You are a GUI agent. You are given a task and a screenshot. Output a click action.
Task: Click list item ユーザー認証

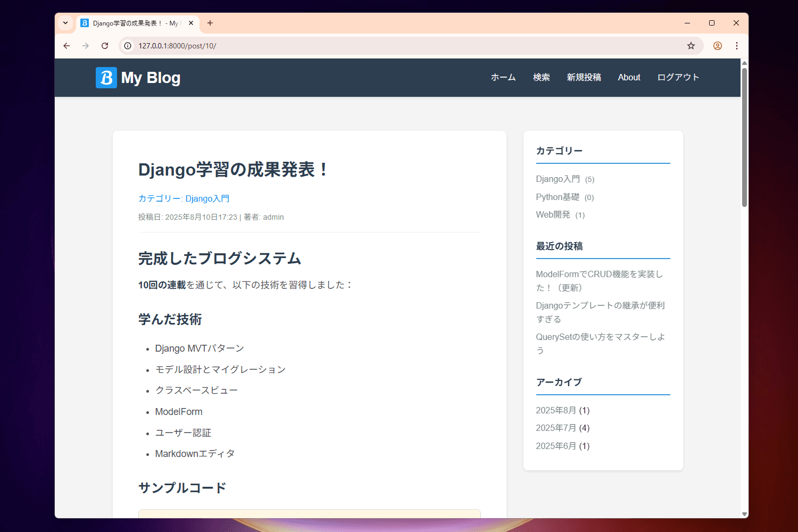coord(183,433)
